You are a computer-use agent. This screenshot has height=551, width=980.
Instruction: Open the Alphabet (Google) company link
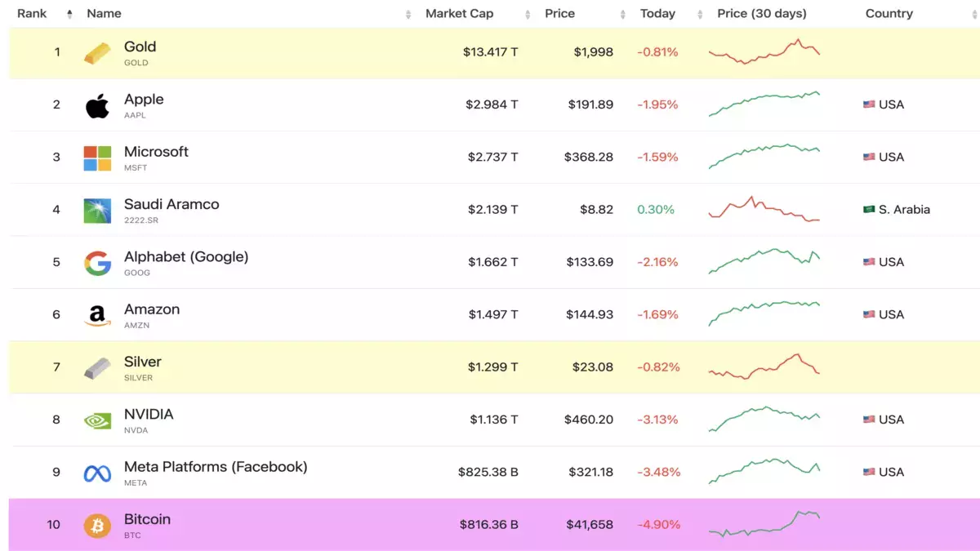(x=186, y=257)
